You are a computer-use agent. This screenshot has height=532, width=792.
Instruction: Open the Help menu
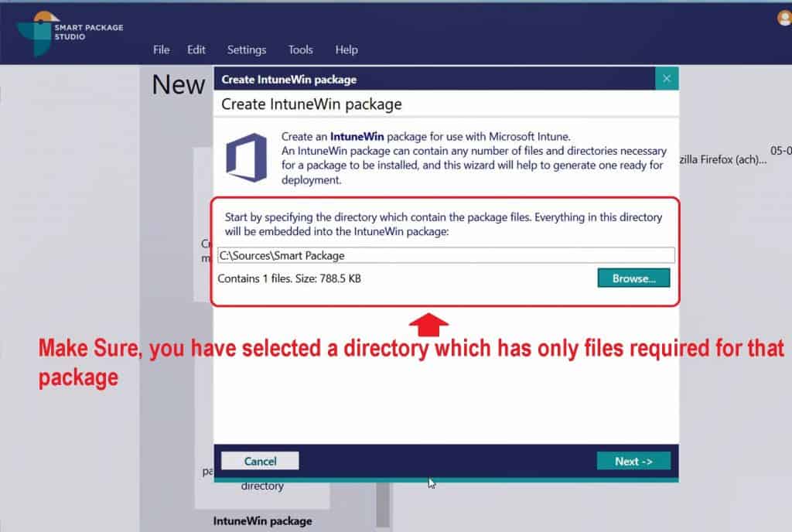pyautogui.click(x=346, y=50)
